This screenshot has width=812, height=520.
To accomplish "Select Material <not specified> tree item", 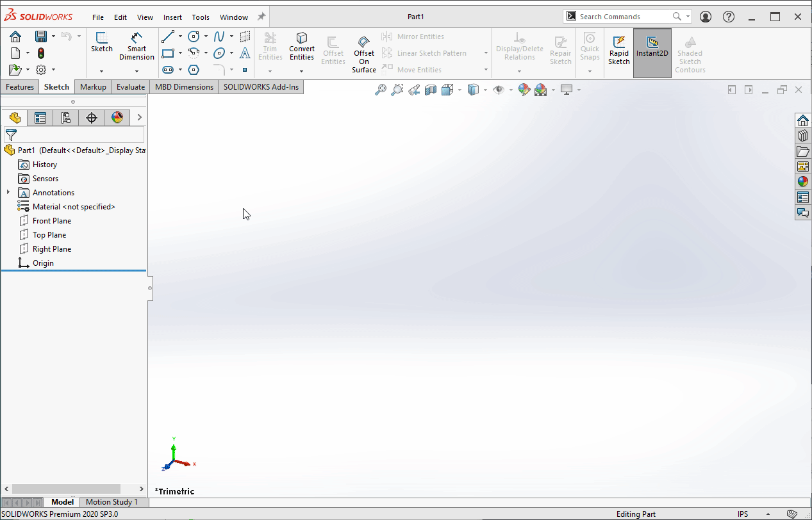I will 66,207.
